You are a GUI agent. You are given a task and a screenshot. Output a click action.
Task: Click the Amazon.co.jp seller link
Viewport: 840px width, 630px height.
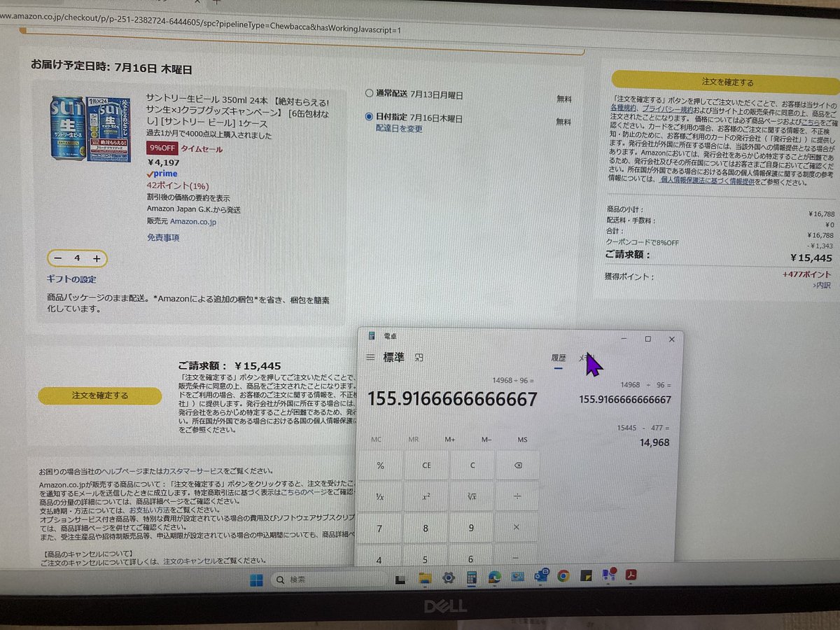193,221
